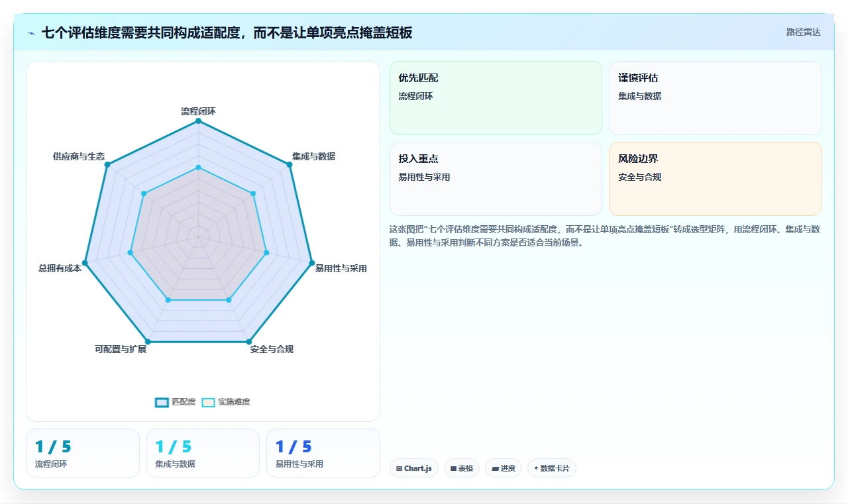Click the outer 易用性与采用 radar data point

[312, 263]
